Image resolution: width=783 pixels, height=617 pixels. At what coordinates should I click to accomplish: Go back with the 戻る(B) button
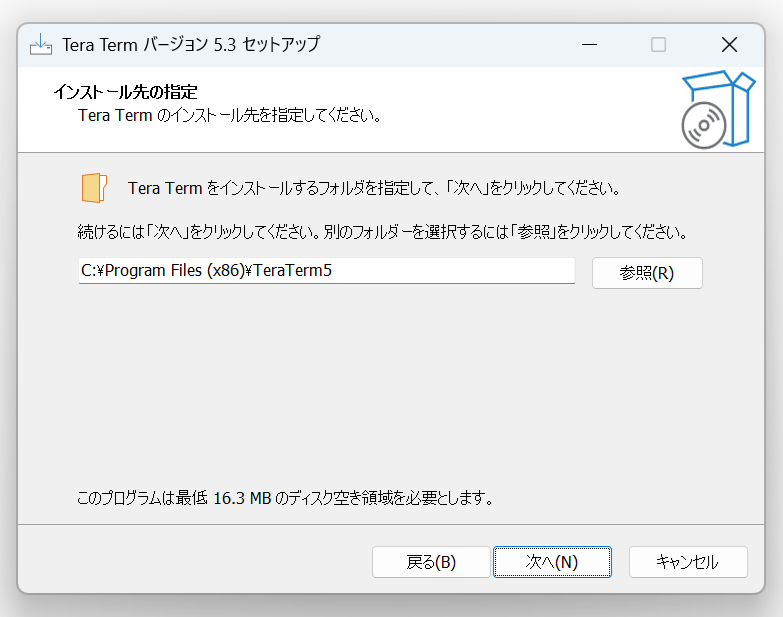click(x=431, y=562)
